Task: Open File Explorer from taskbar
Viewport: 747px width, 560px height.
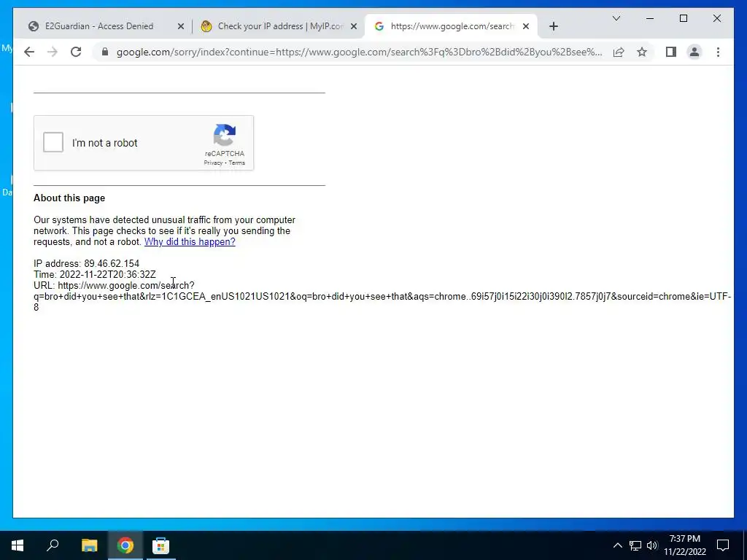Action: pyautogui.click(x=89, y=545)
